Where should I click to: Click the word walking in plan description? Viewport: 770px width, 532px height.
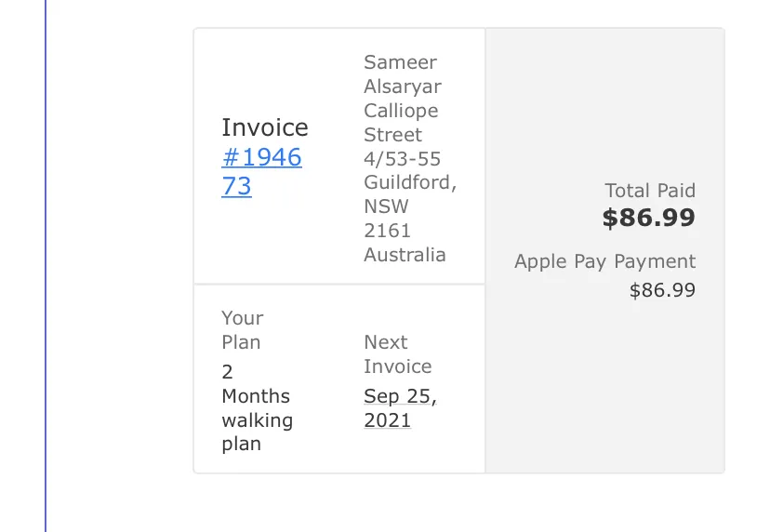coord(257,421)
